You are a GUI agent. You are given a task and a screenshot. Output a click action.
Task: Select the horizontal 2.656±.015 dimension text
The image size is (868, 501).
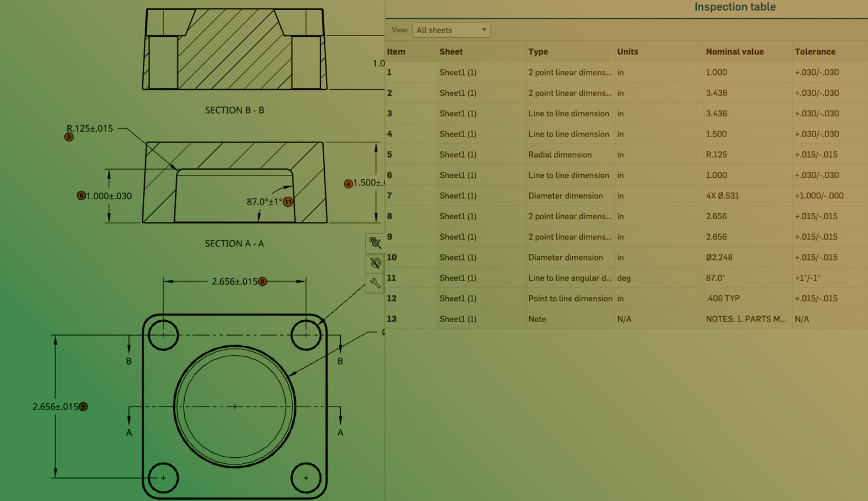coord(234,281)
